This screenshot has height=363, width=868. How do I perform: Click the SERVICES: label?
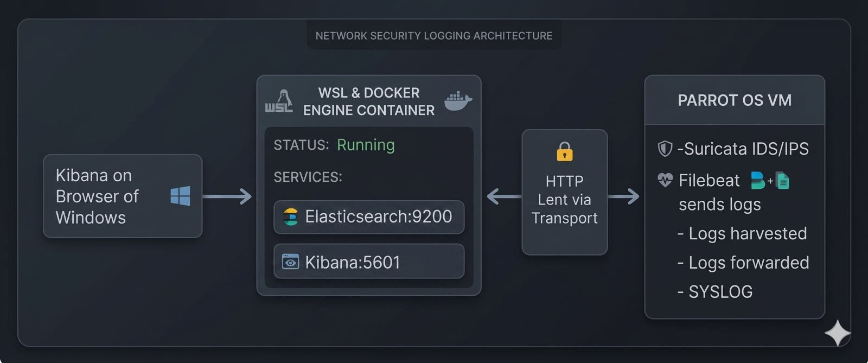tap(308, 177)
